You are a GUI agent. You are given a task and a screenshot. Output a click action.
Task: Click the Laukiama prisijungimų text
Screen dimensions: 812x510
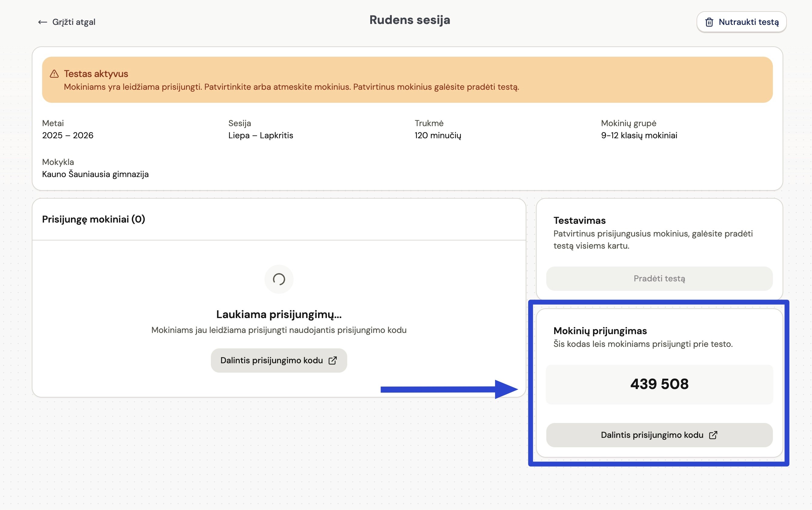click(279, 314)
